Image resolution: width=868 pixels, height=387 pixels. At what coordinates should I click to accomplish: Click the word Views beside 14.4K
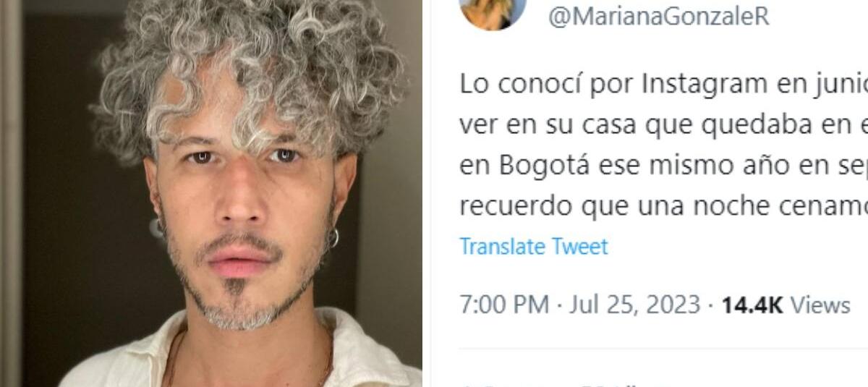tap(820, 305)
